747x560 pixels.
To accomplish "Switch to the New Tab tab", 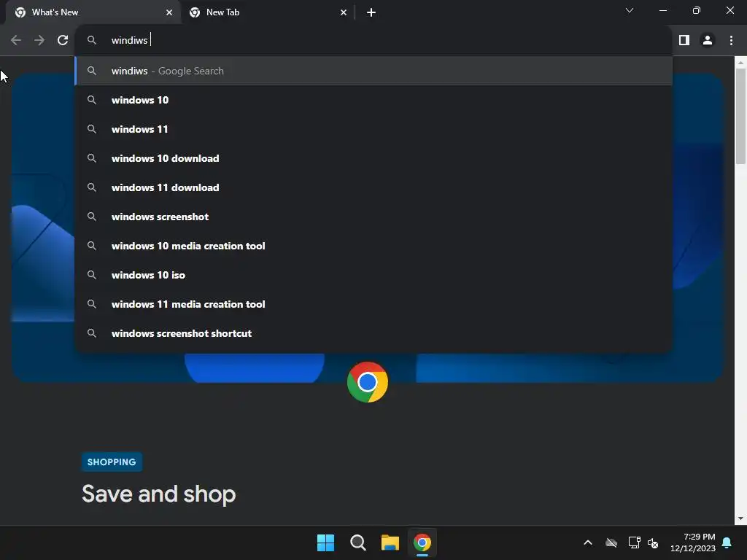I will point(268,12).
